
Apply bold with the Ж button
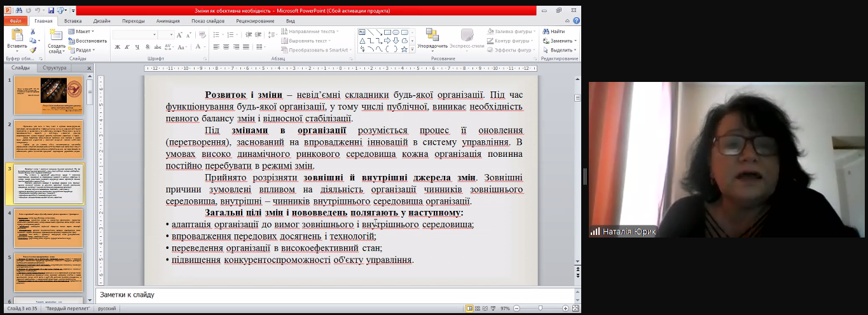pos(118,47)
